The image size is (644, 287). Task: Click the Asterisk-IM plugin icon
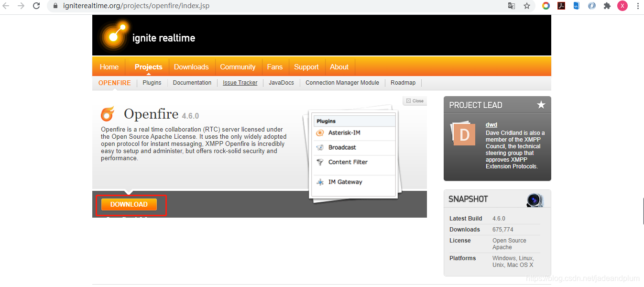point(320,133)
